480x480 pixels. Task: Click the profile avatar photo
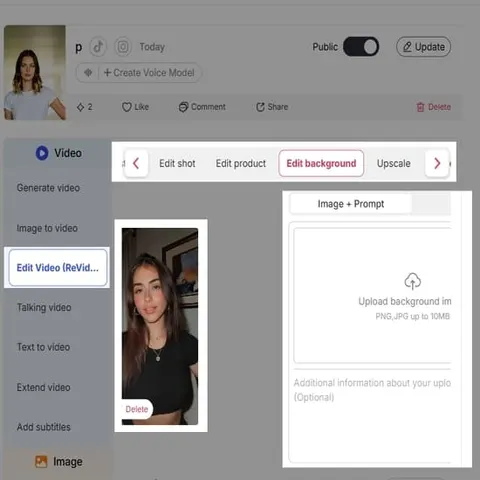click(x=35, y=72)
